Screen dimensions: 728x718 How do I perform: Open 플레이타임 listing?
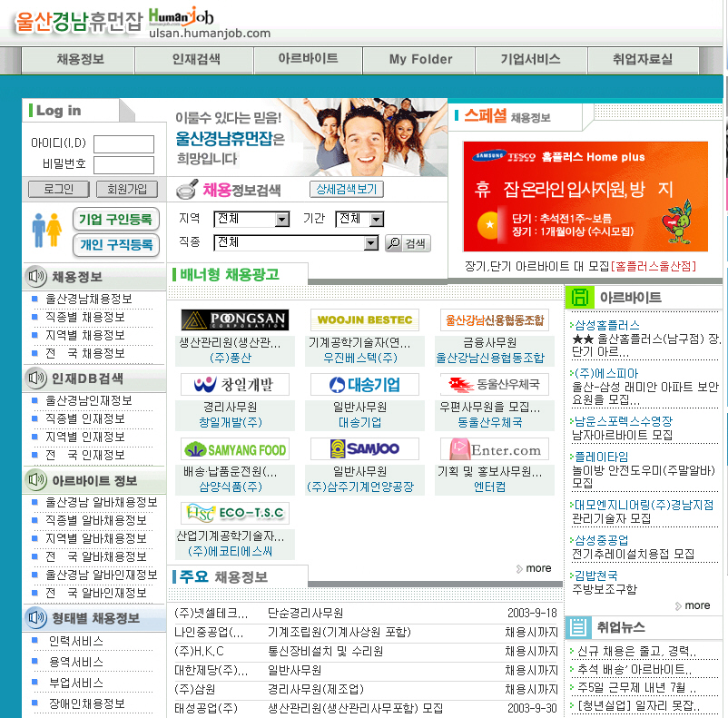[x=601, y=457]
